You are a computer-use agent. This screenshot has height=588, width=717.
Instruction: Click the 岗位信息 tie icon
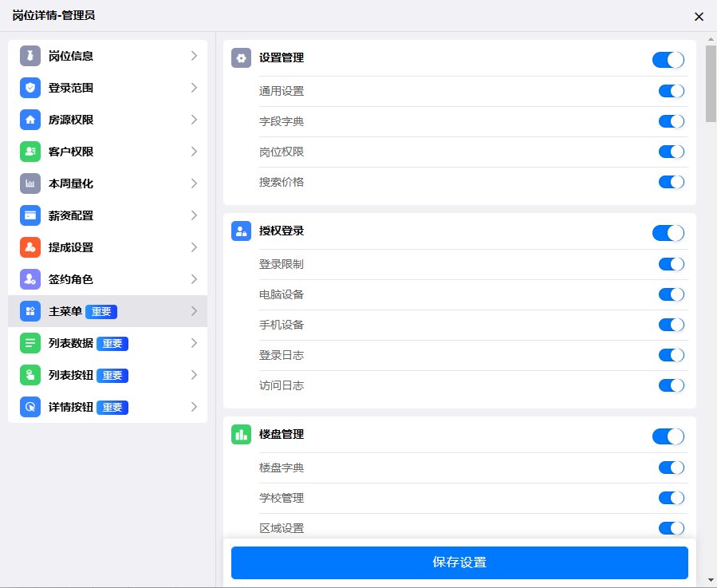30,56
